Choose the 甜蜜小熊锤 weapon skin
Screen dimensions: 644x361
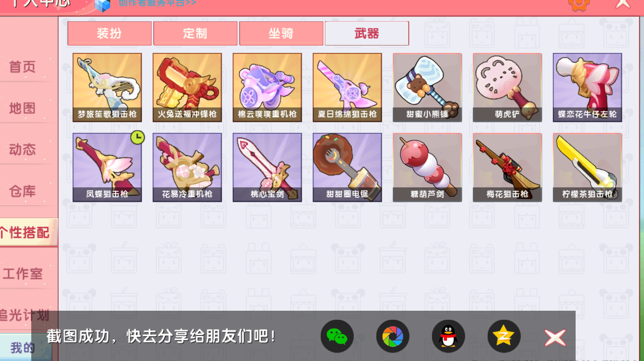tap(427, 87)
